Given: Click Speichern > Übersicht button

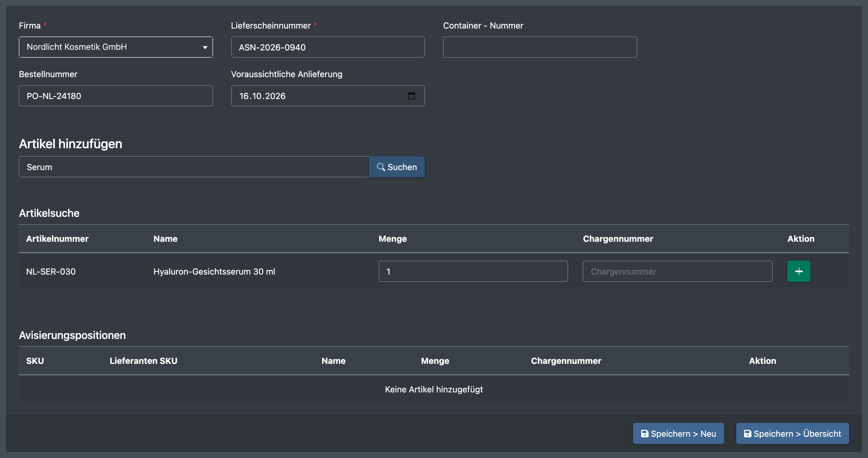Looking at the screenshot, I should (792, 433).
